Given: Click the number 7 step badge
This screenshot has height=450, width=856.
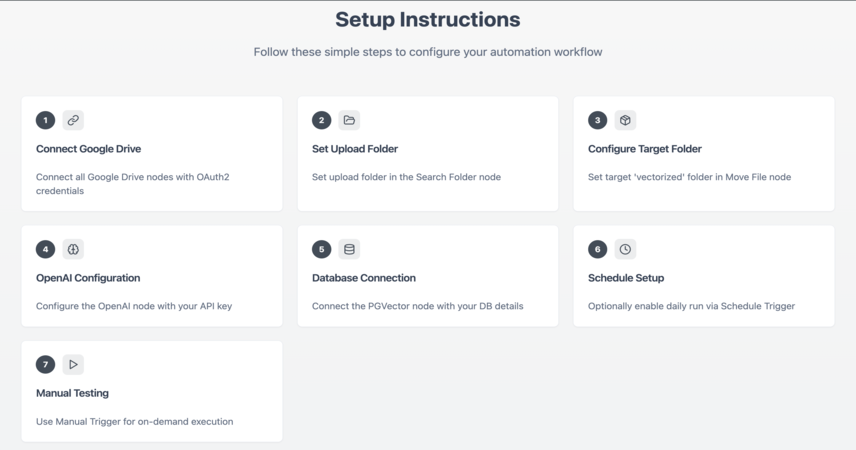Looking at the screenshot, I should (45, 364).
